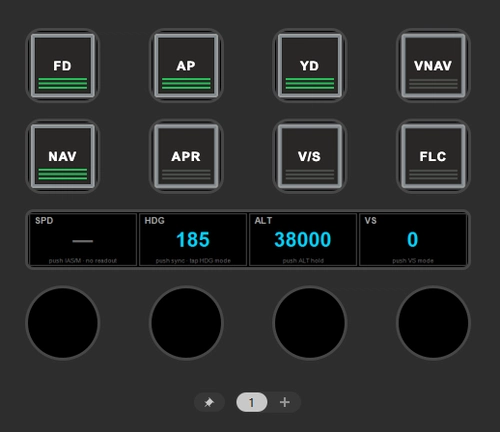
Task: Select the dial below the ALT display
Action: coord(310,323)
